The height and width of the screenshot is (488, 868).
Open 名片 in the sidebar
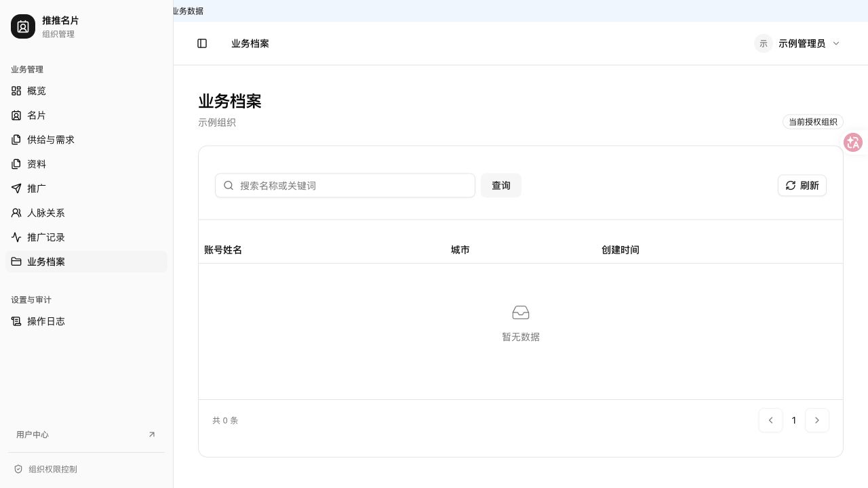click(86, 115)
